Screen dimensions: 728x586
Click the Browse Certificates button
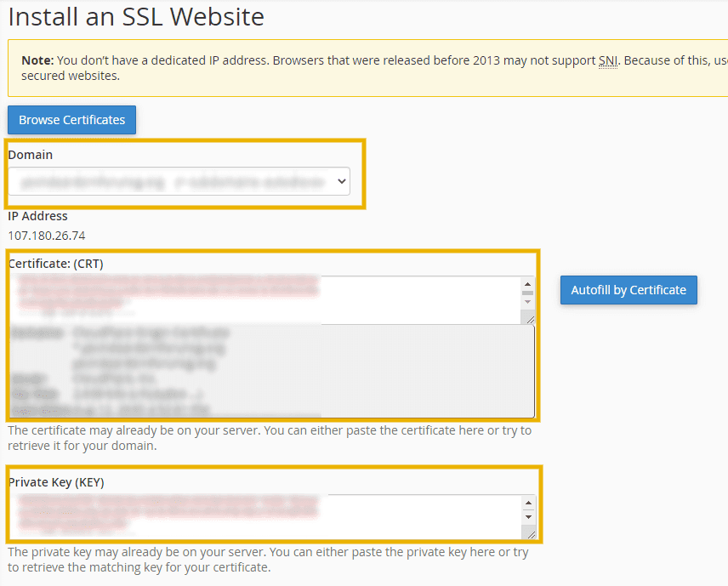71,119
